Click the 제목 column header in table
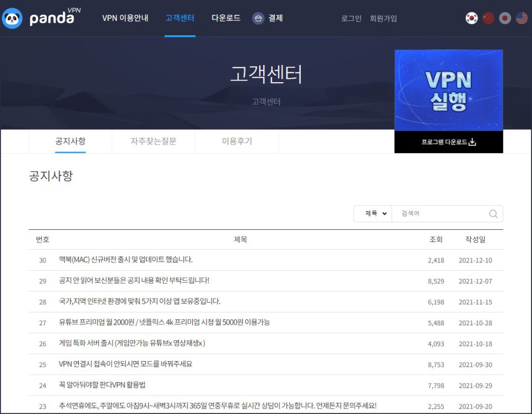The image size is (532, 414). click(240, 239)
